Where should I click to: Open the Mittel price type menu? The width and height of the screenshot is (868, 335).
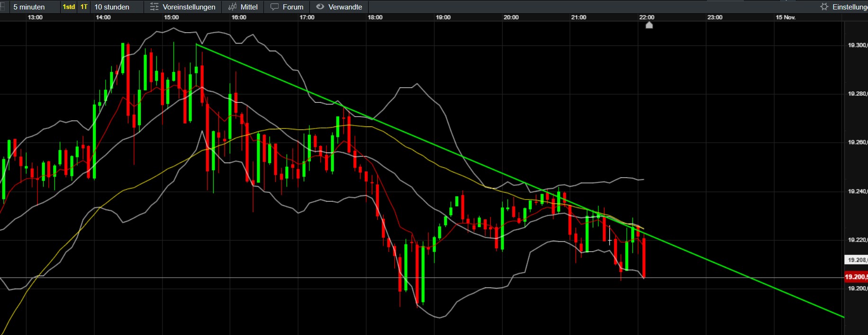[249, 7]
